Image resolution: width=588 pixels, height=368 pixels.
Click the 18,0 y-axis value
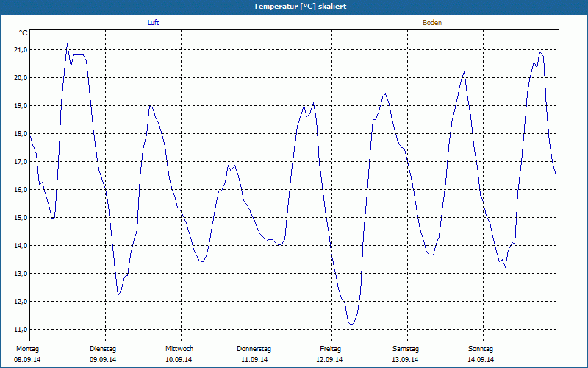point(21,134)
